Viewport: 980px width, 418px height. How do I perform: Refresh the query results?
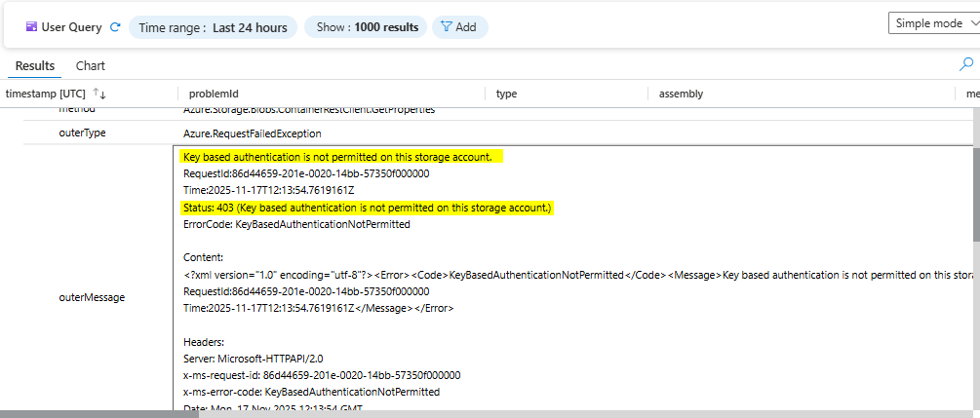point(115,27)
